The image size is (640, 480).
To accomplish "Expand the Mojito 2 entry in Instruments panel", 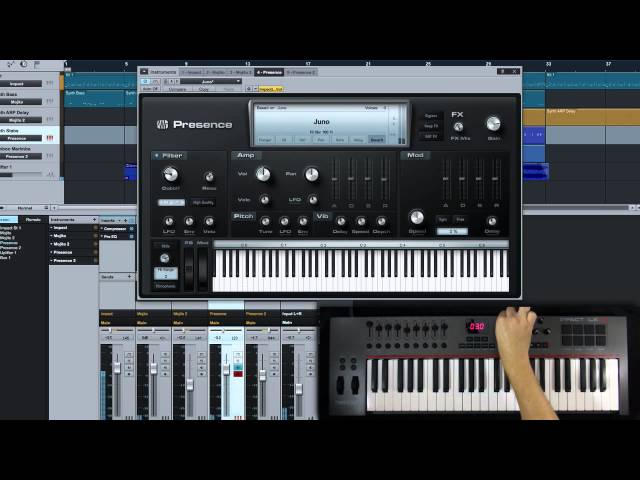I will pos(51,244).
